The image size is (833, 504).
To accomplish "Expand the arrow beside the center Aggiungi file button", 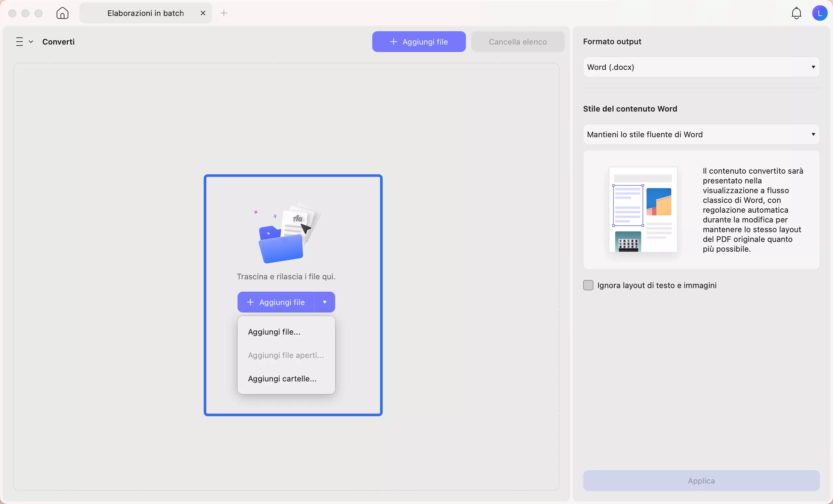I will tap(324, 302).
